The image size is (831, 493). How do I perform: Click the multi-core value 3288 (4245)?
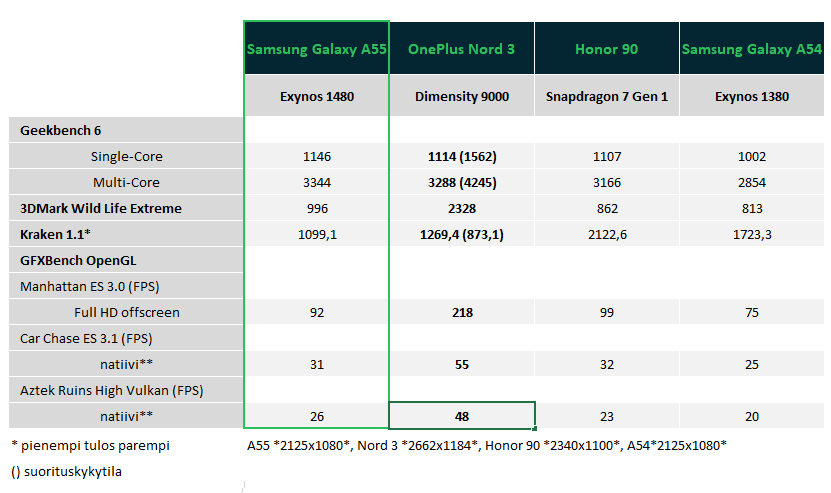point(462,182)
